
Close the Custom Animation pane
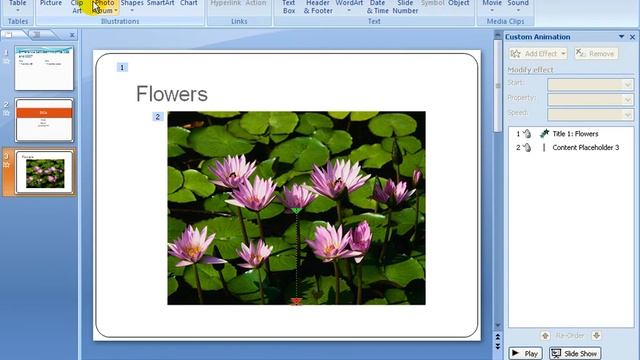(x=632, y=37)
